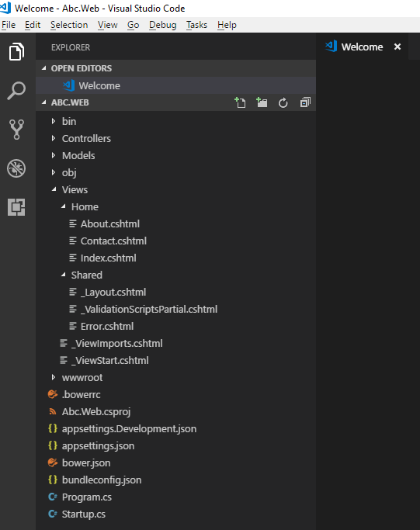Open the Source Control icon
The image size is (420, 530).
(16, 130)
